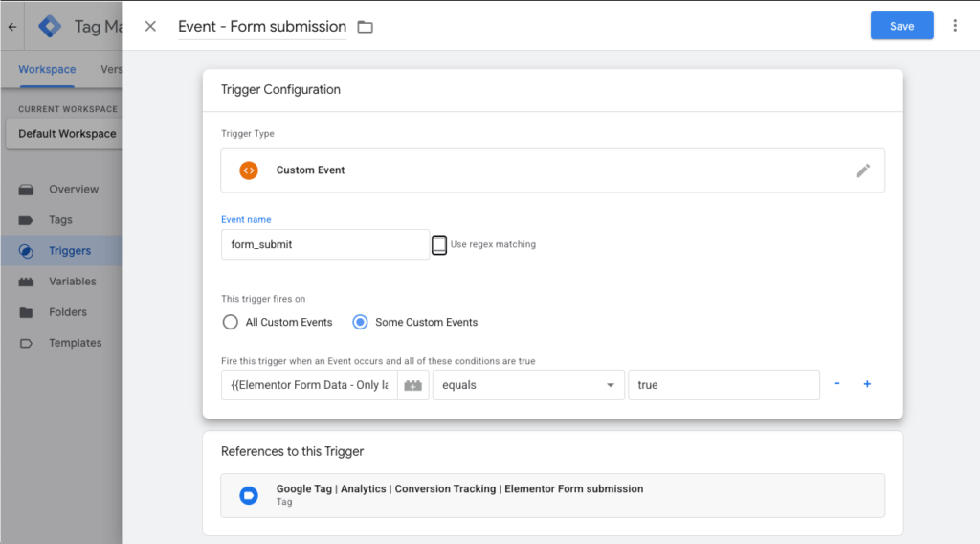Go to Folders in the sidebar

coord(68,312)
